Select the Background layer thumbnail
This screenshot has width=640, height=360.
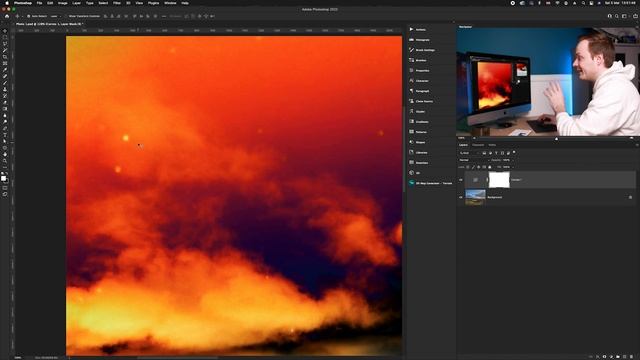pyautogui.click(x=475, y=197)
